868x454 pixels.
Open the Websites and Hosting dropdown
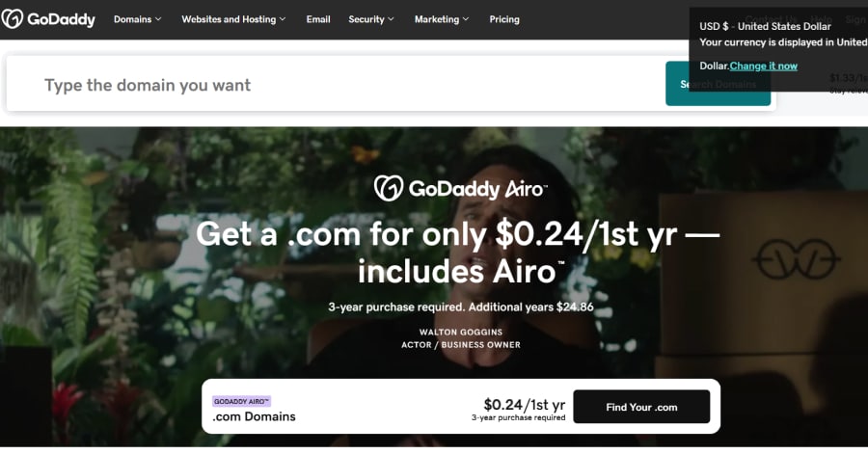pos(233,19)
